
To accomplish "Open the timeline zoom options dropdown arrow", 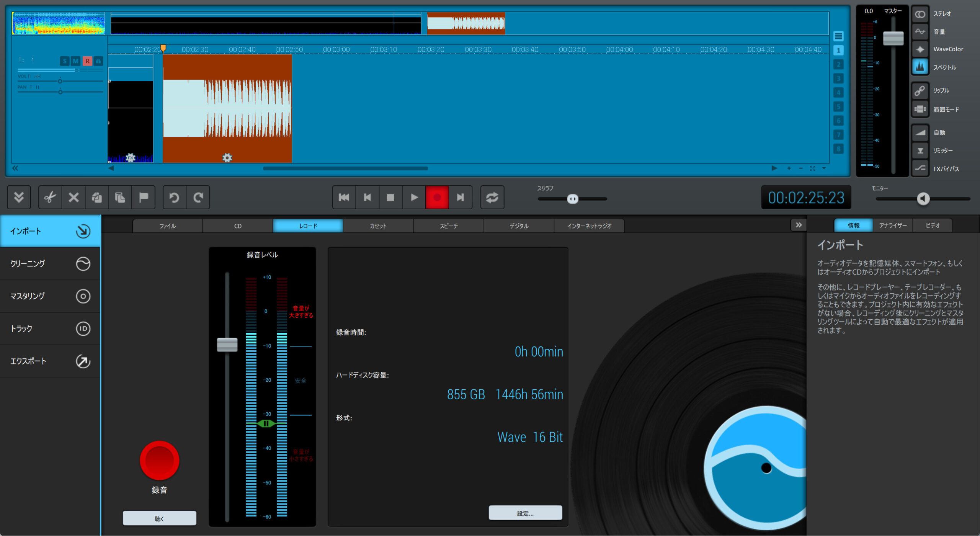I will 824,168.
